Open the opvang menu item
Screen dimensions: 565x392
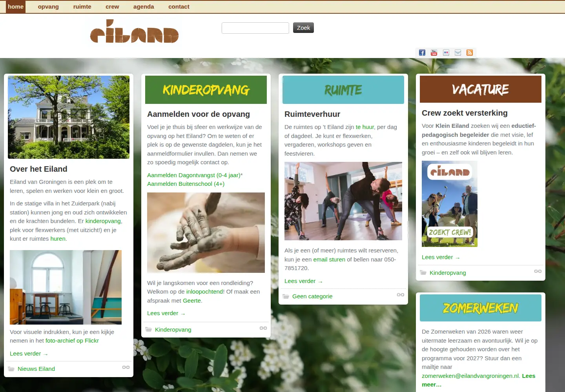pyautogui.click(x=48, y=7)
